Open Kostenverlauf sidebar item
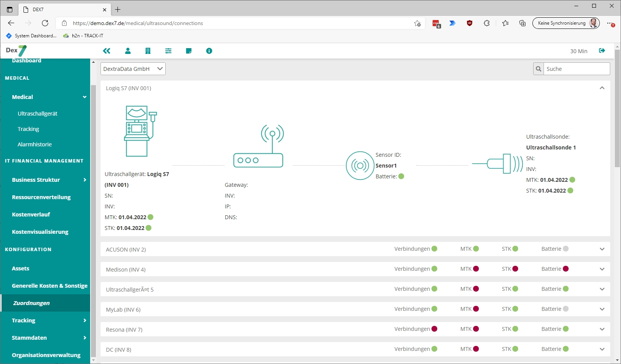 31,215
